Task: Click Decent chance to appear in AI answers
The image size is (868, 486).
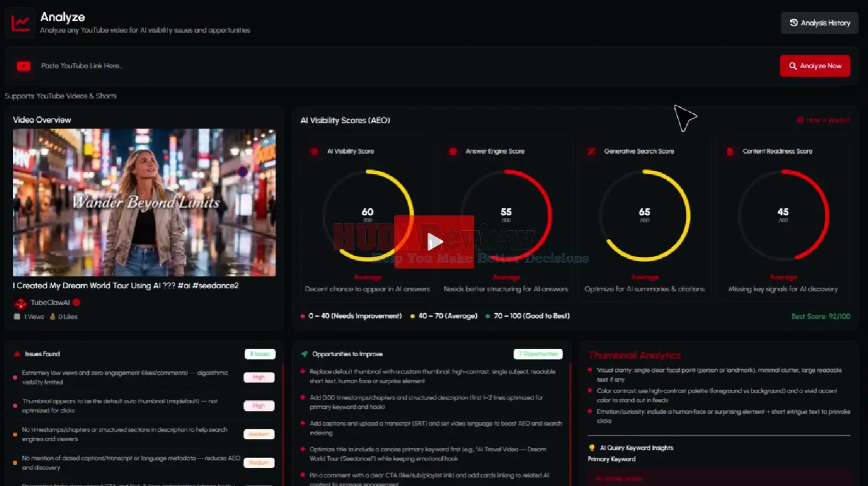Action: pos(367,289)
